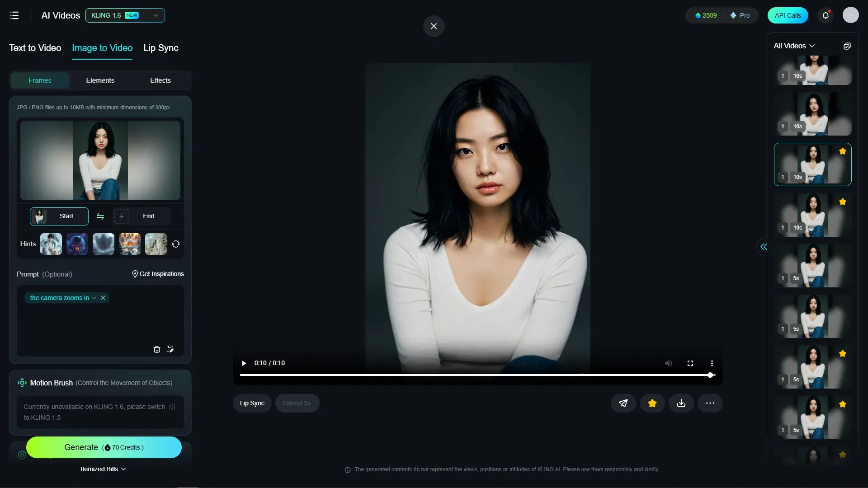Refresh the hint image suggestions

[176, 244]
